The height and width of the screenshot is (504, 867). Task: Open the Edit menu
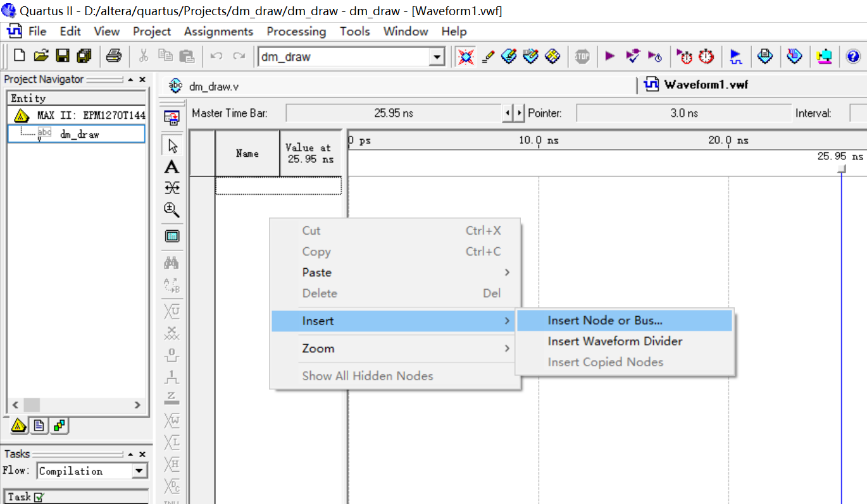70,31
